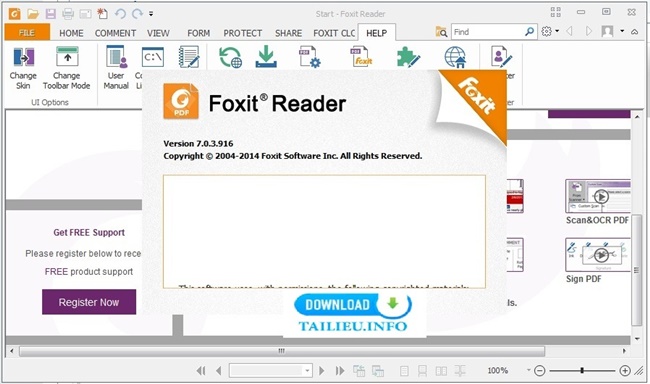Click the Register Now button
This screenshot has height=384, width=650.
(89, 302)
